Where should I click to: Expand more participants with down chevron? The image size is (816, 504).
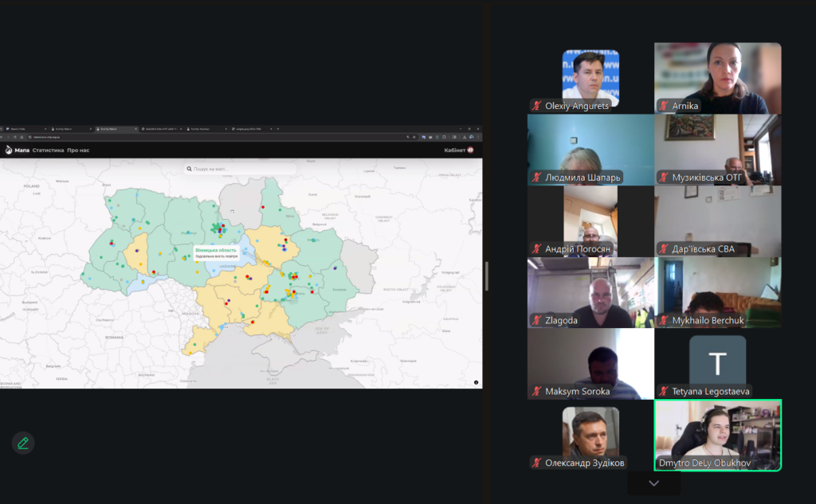653,483
